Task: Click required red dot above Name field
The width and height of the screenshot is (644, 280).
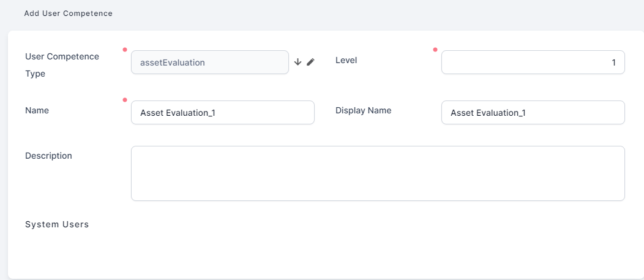Action: coord(125,100)
